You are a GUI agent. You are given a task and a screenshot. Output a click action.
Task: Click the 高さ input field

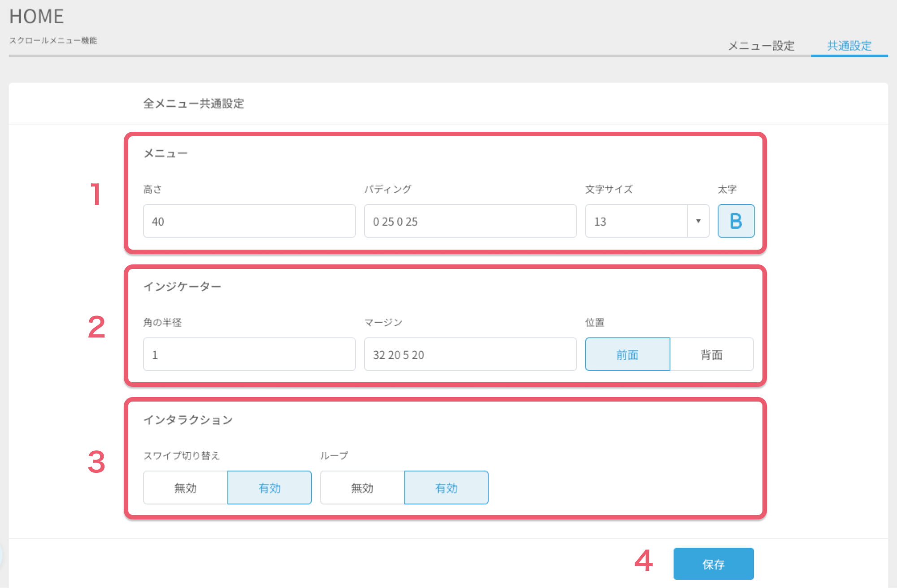tap(249, 221)
